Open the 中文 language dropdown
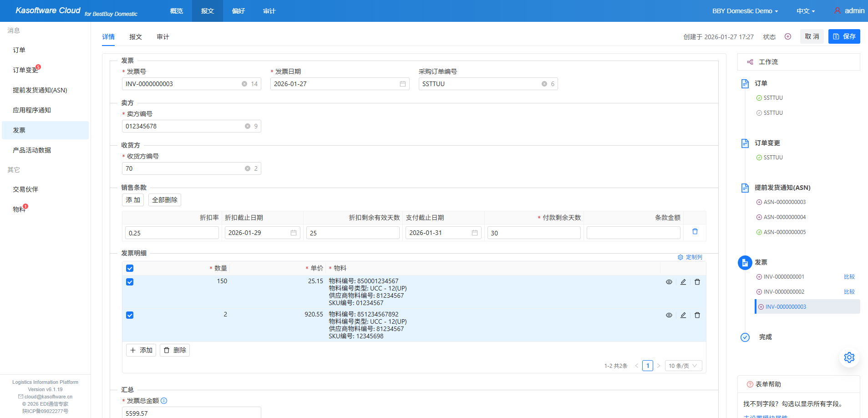The width and height of the screenshot is (868, 418). point(805,11)
